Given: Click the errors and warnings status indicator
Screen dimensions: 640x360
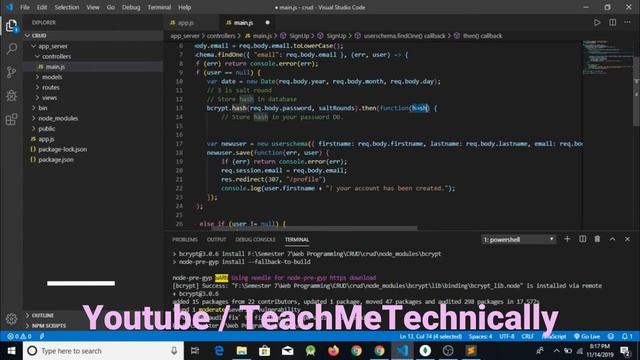Looking at the screenshot, I should pyautogui.click(x=19, y=336).
